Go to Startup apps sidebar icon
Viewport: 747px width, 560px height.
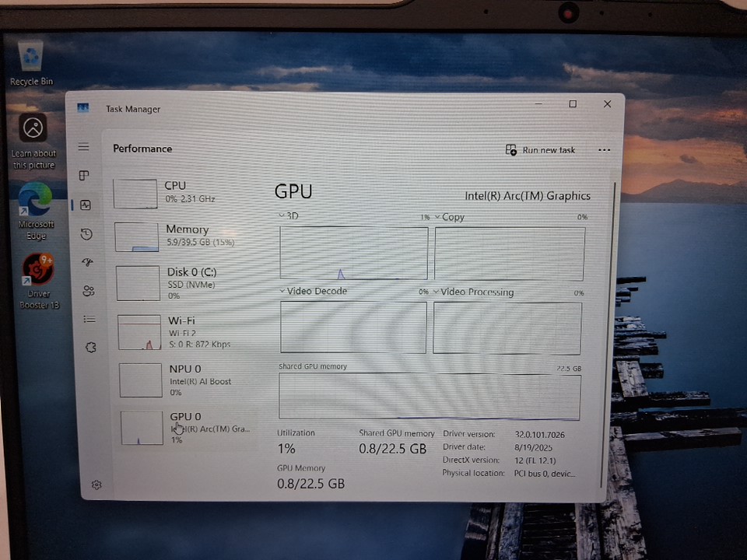[x=87, y=263]
